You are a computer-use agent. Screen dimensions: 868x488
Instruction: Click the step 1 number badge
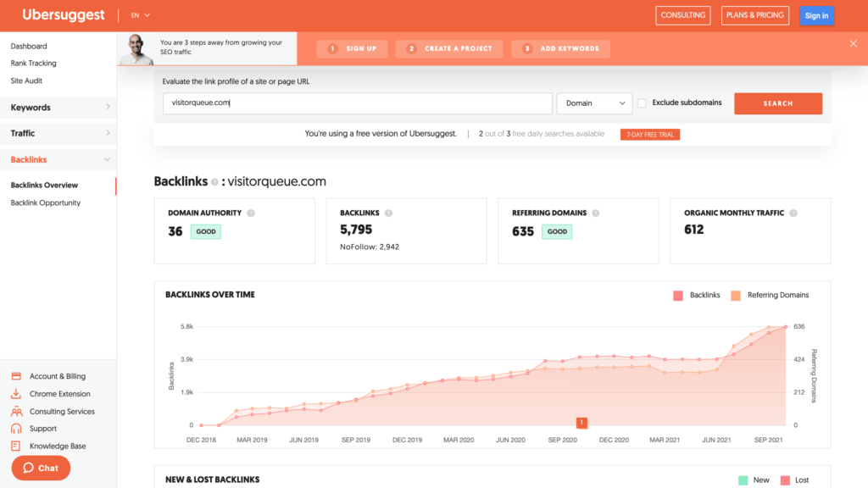(332, 48)
